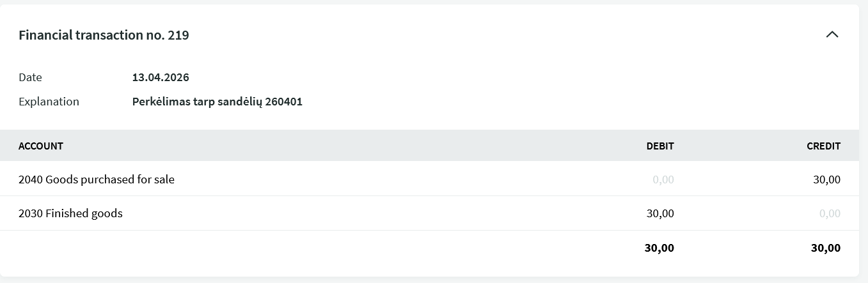The width and height of the screenshot is (868, 283).
Task: Click the bold total credit 30,00
Action: pyautogui.click(x=825, y=248)
